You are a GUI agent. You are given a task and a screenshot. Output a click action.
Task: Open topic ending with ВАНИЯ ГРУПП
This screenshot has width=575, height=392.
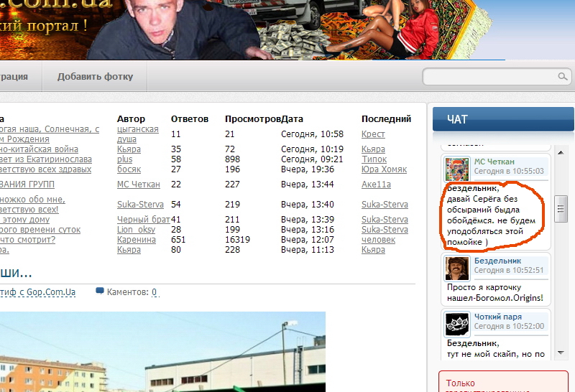click(27, 185)
